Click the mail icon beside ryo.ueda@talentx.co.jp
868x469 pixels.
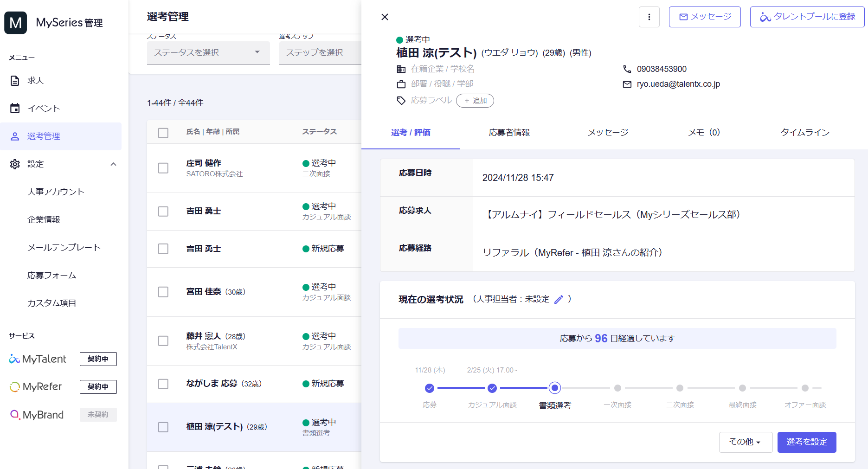click(x=627, y=84)
